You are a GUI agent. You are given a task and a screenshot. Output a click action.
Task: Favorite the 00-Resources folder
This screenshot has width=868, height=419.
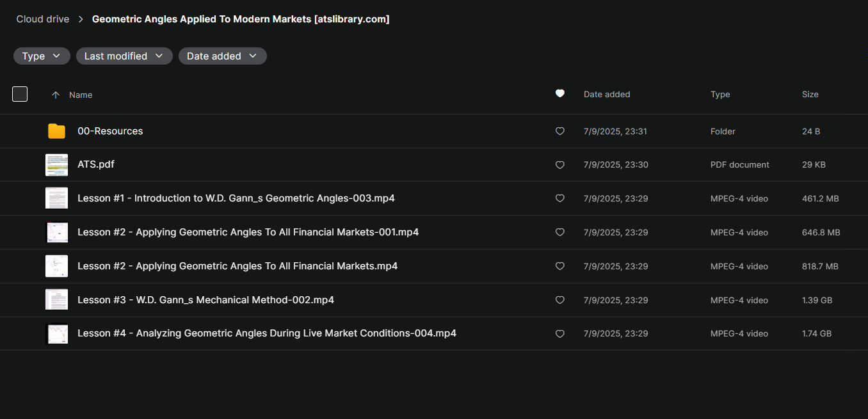[559, 131]
